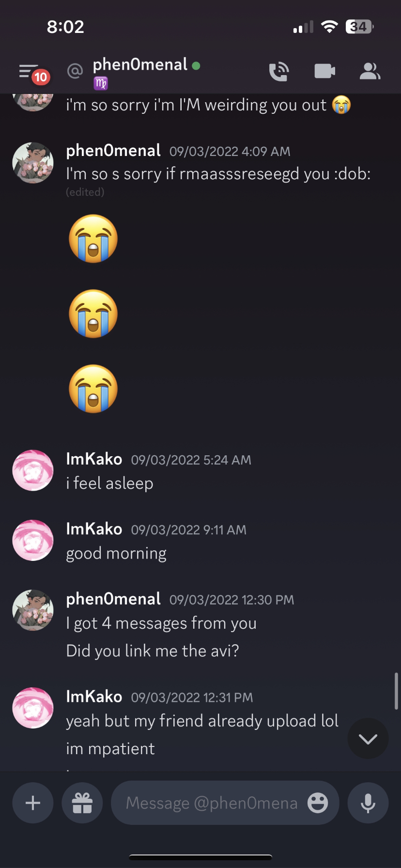The height and width of the screenshot is (868, 401).
Task: Tap the first large crying emoji
Action: 93,239
